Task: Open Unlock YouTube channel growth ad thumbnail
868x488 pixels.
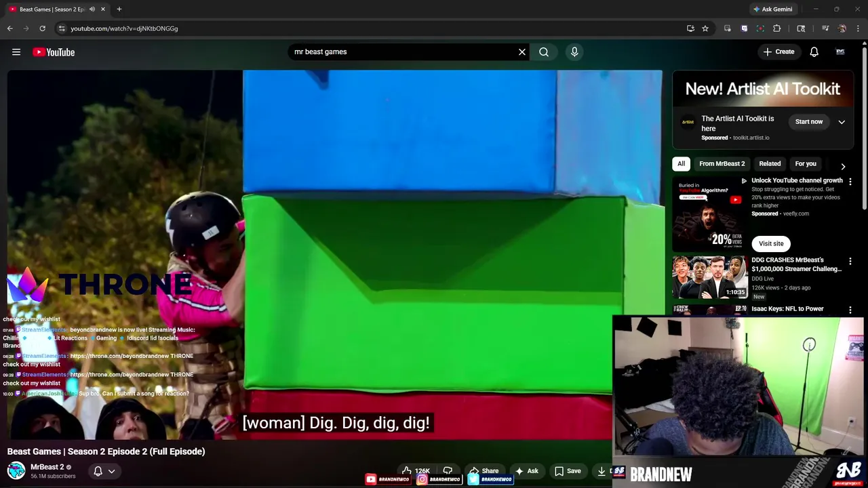Action: coord(710,214)
